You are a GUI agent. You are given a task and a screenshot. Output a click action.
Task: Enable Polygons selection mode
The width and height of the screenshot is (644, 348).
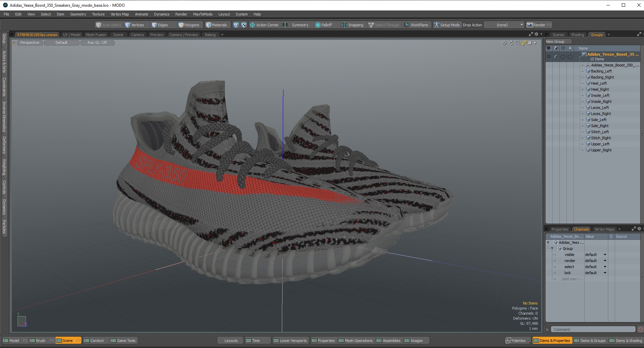click(189, 25)
